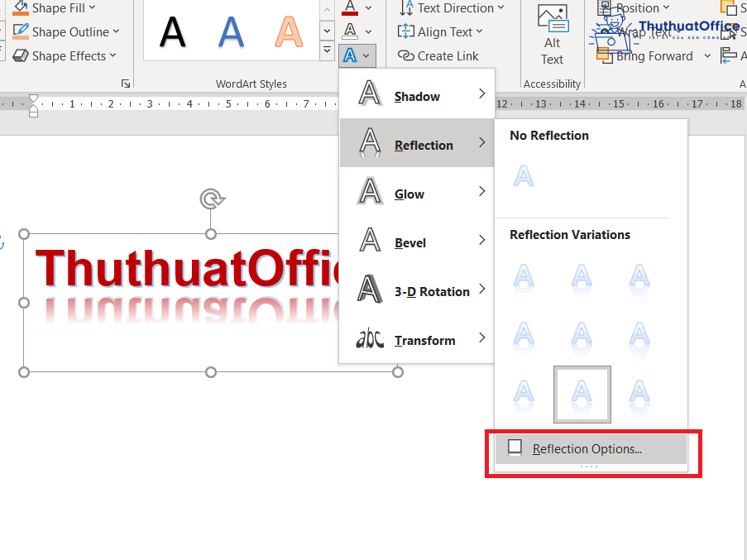This screenshot has width=747, height=560.
Task: Choose first reflection variation in bottom row
Action: [x=524, y=395]
